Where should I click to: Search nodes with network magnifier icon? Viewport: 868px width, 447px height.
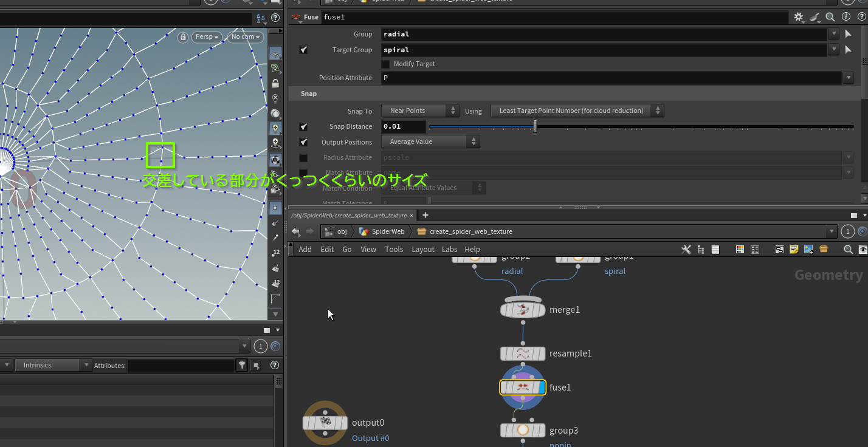coord(848,249)
